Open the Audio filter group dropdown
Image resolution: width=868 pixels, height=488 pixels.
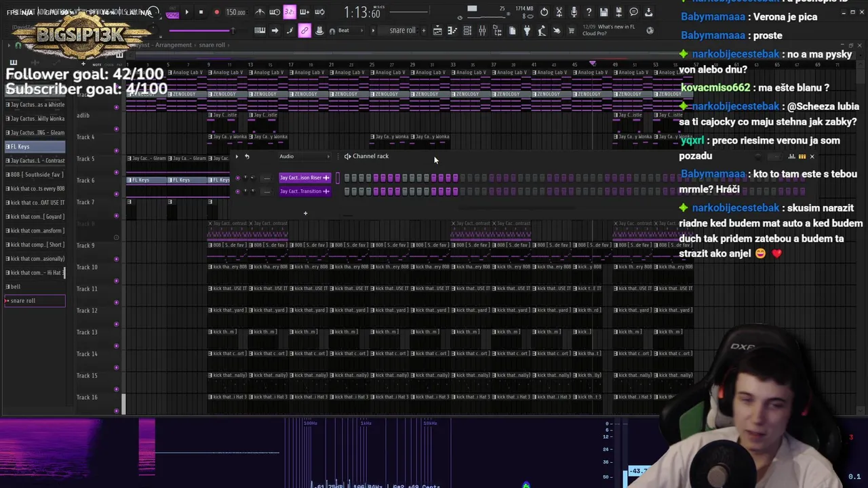coord(304,157)
